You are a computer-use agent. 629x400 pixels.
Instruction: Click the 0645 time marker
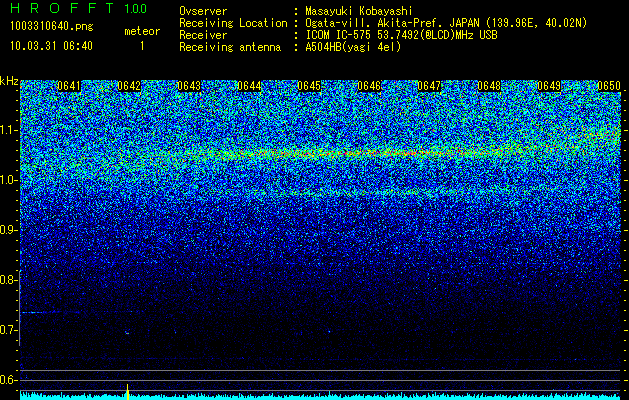(309, 86)
